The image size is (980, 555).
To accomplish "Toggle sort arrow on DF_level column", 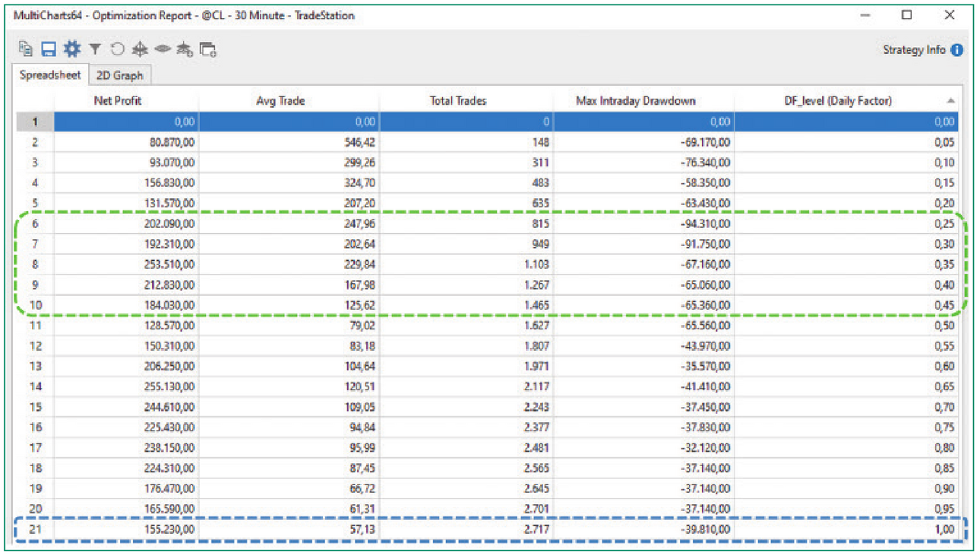I will tap(950, 100).
